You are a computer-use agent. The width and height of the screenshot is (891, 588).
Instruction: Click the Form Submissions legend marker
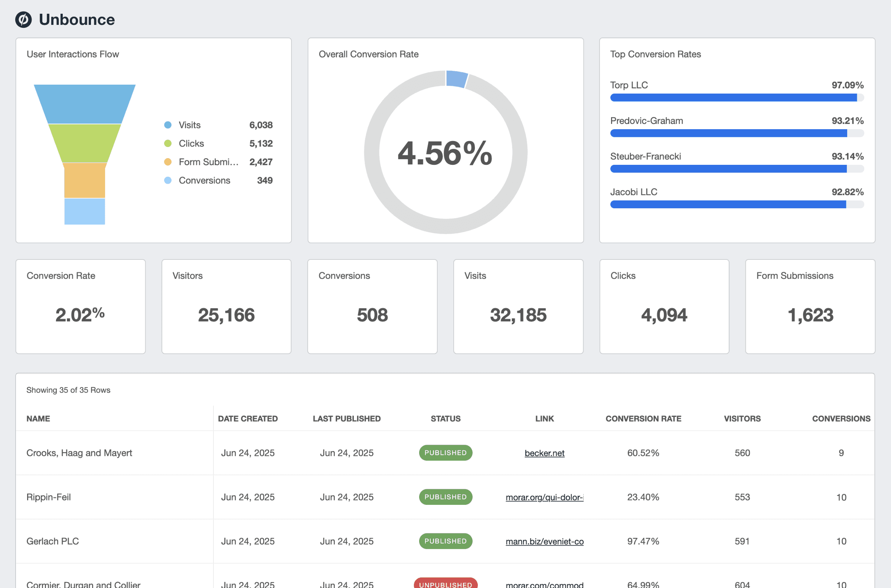pos(168,162)
